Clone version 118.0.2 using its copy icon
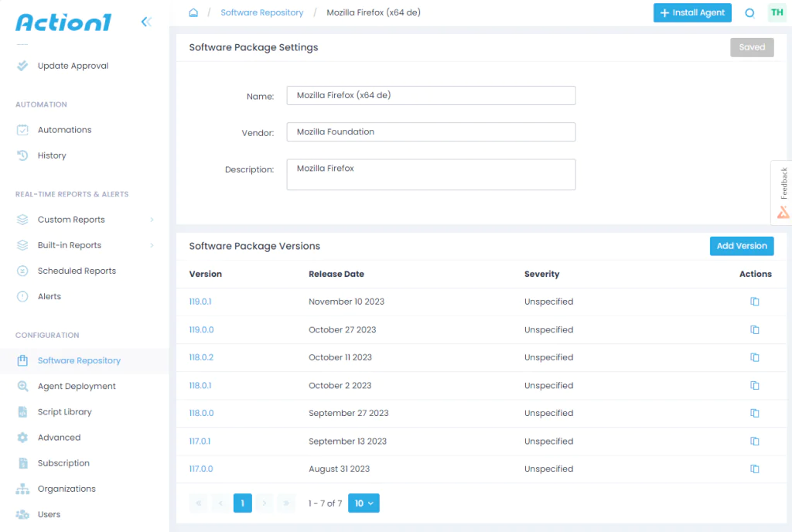Viewport: 792px width, 532px height. (x=755, y=357)
